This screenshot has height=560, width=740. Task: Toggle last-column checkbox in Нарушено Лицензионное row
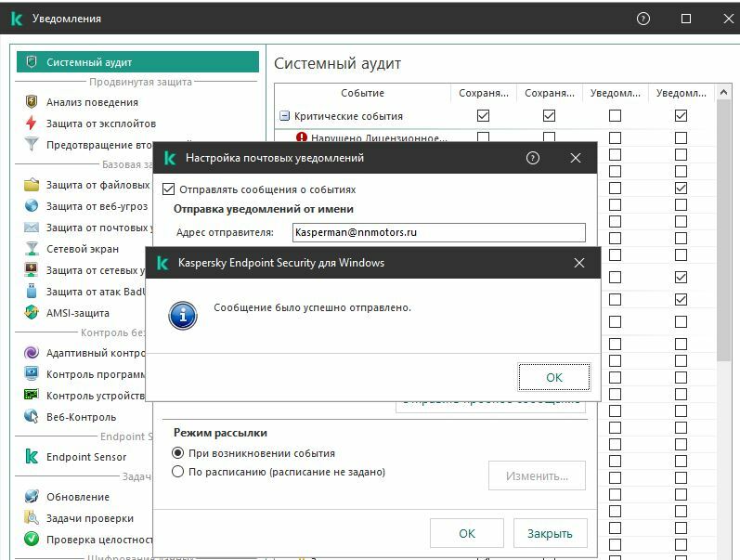point(681,137)
